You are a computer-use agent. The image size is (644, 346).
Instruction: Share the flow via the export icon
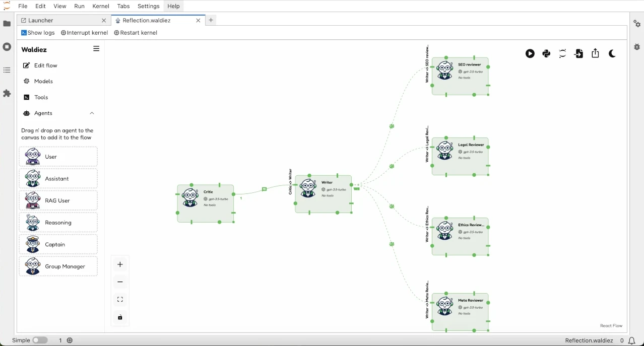595,53
